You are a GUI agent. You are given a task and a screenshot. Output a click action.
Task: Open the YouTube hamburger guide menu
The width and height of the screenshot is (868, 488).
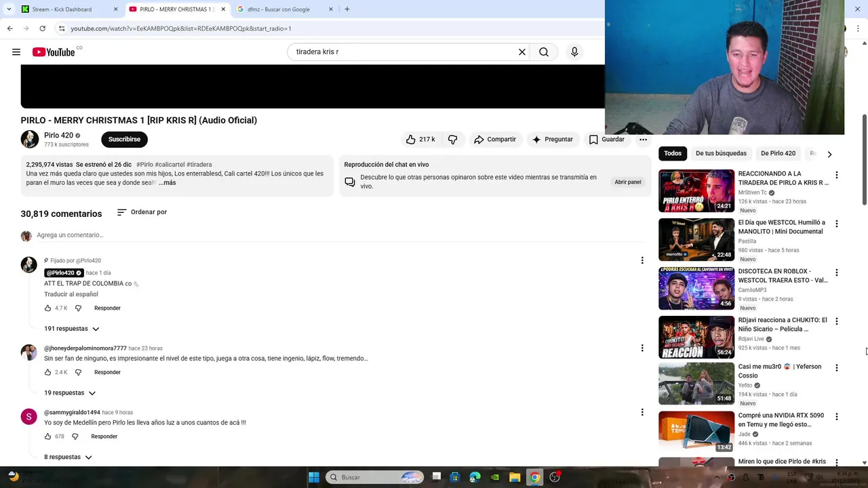click(x=16, y=52)
